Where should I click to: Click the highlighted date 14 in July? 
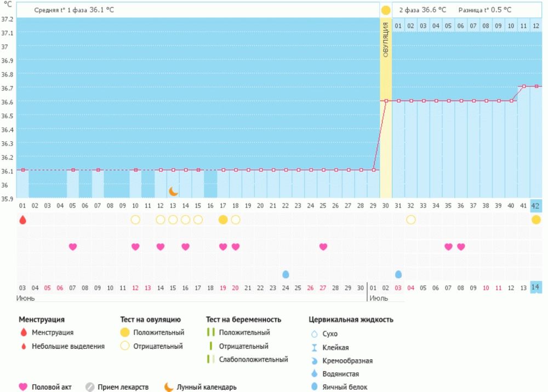click(x=536, y=287)
